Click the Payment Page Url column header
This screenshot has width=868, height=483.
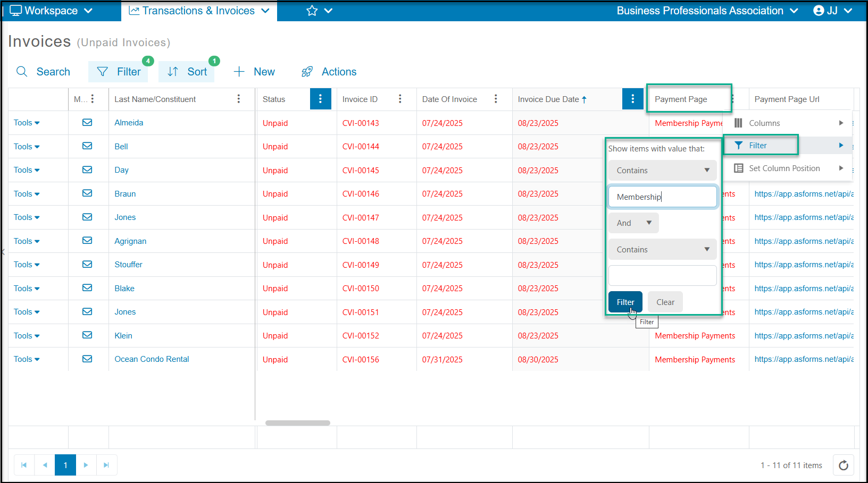coord(787,99)
